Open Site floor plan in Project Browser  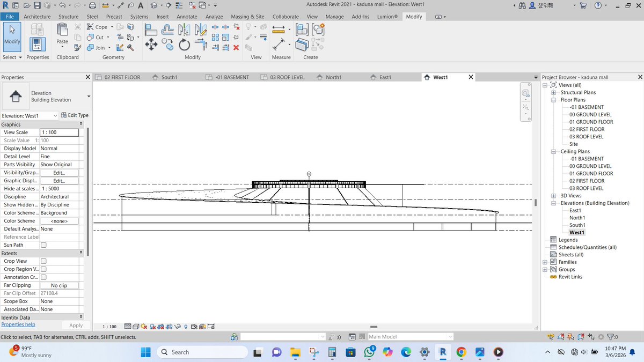pyautogui.click(x=574, y=144)
